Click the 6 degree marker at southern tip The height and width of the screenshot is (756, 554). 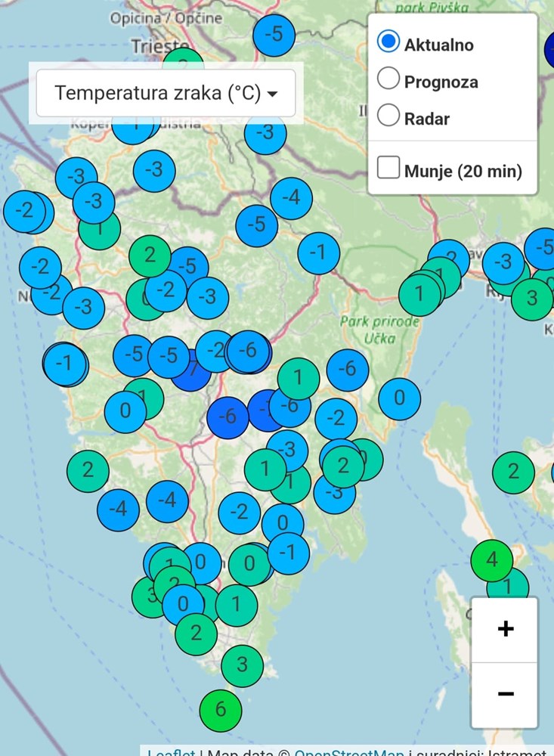[x=220, y=709]
